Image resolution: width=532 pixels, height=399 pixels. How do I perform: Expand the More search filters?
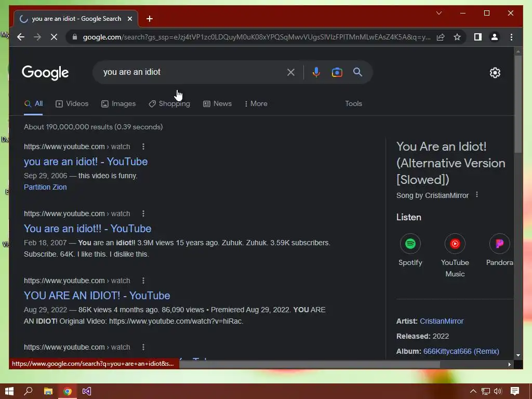point(256,104)
